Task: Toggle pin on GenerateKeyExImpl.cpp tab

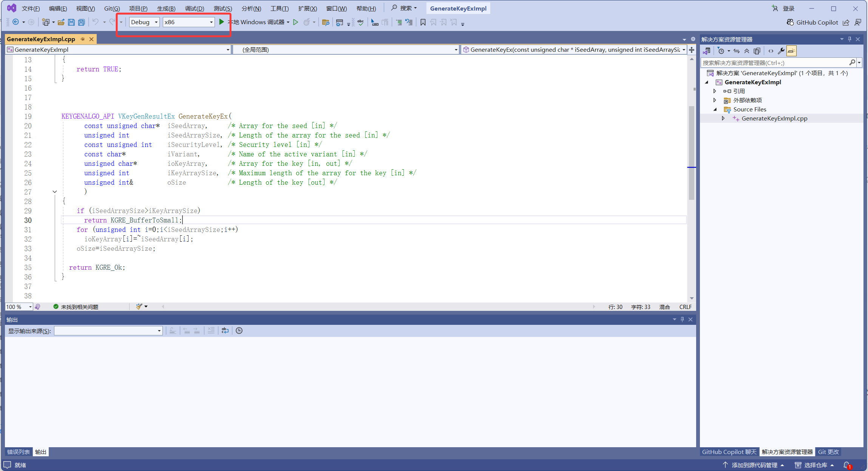Action: point(83,39)
